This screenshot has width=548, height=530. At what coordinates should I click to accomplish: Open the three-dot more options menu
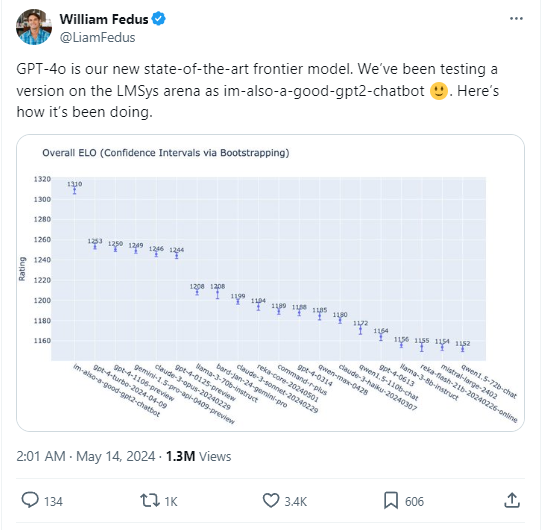coord(516,19)
